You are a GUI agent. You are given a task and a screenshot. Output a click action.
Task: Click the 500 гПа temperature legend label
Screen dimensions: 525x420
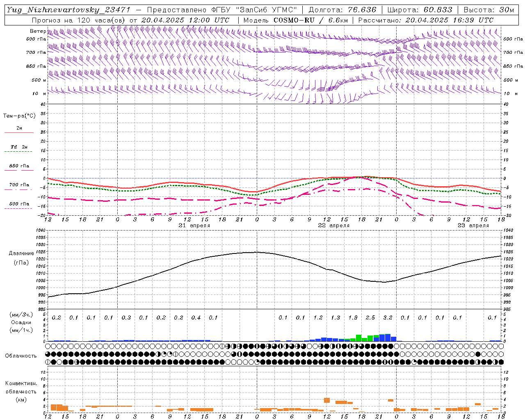pos(19,204)
